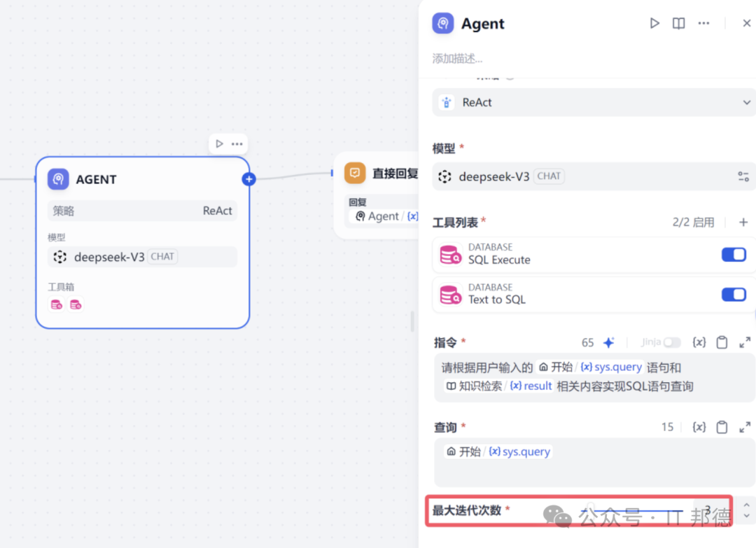This screenshot has width=756, height=548.
Task: Open model parameter settings for deepseek-V3
Action: pyautogui.click(x=743, y=176)
